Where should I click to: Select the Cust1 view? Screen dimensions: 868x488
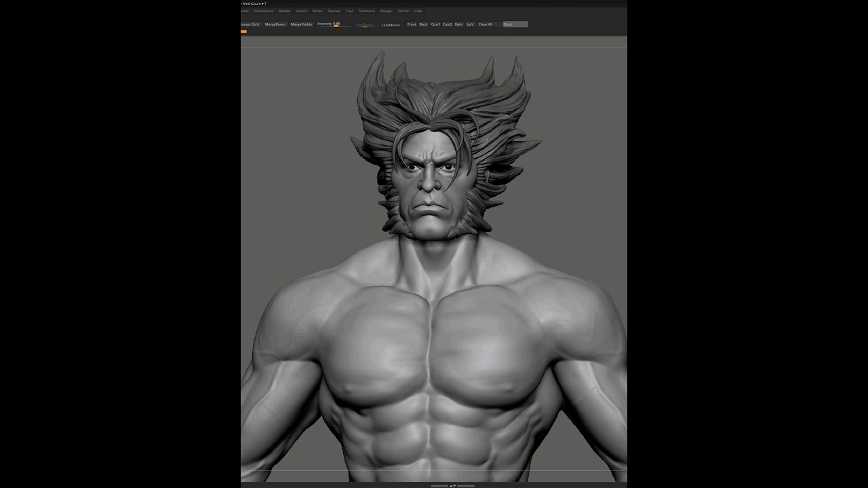point(435,24)
